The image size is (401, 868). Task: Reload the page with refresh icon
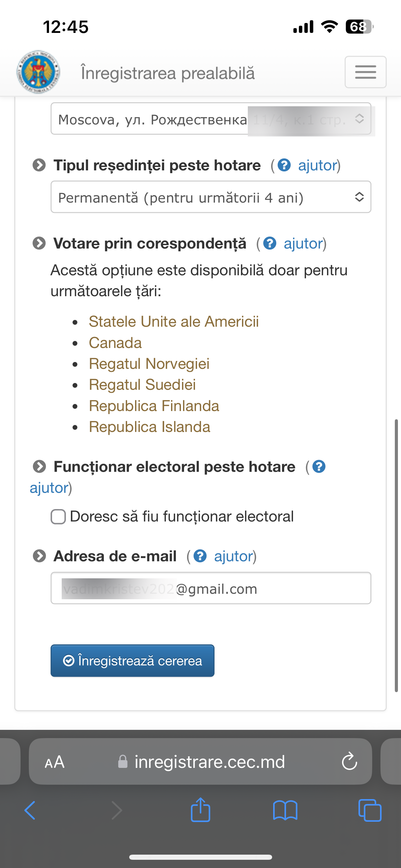[x=350, y=761]
